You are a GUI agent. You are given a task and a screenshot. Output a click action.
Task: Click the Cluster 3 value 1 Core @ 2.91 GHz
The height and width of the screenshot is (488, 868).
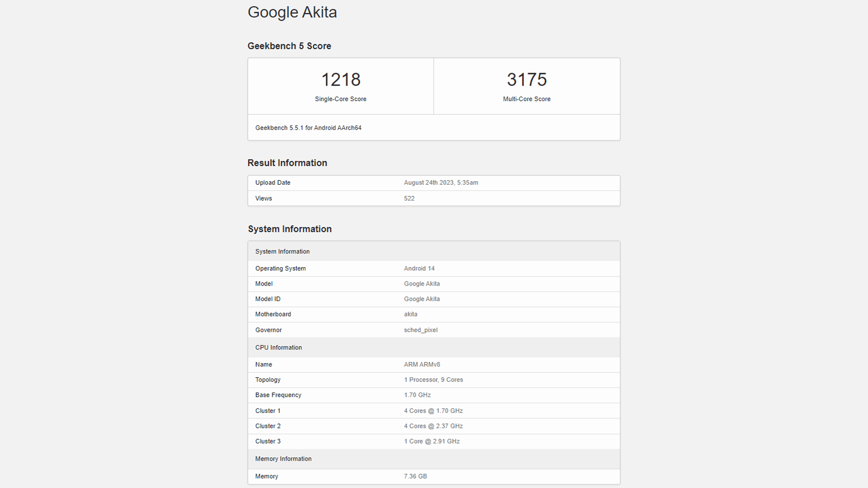coord(432,441)
